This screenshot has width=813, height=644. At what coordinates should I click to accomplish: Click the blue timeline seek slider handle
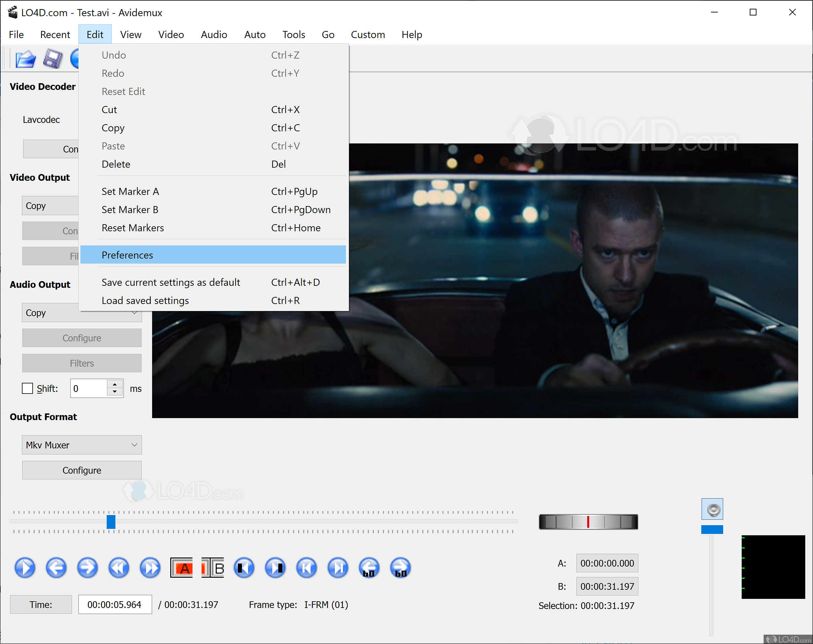pyautogui.click(x=111, y=522)
